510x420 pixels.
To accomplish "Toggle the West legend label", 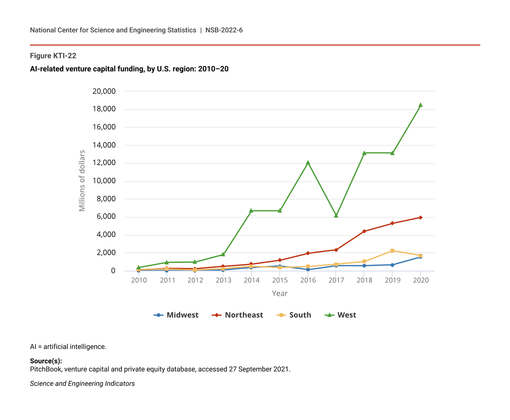I will point(347,315).
